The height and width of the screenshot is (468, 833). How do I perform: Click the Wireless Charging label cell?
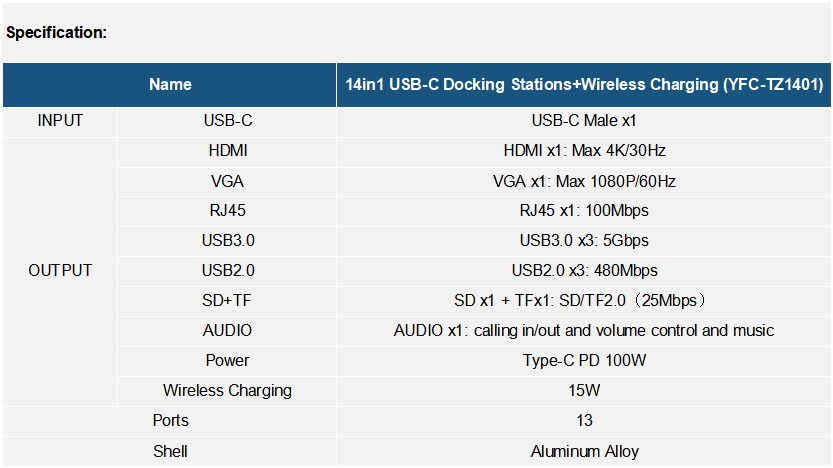[227, 391]
